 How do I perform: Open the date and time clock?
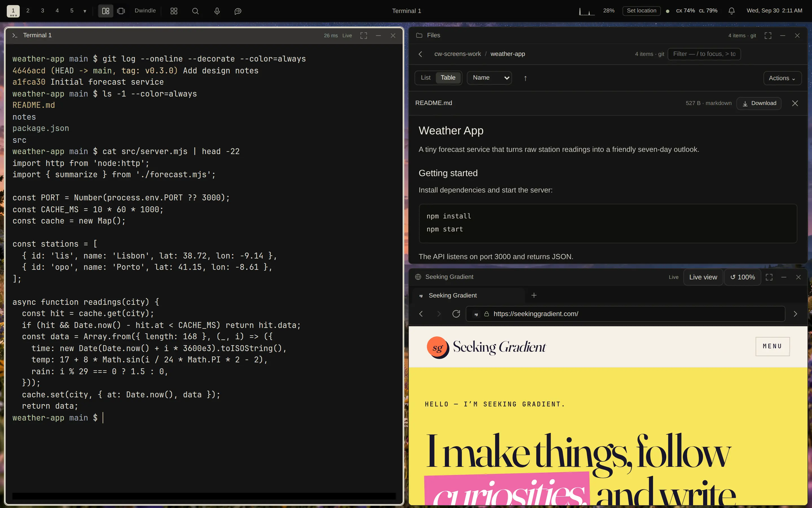click(774, 11)
